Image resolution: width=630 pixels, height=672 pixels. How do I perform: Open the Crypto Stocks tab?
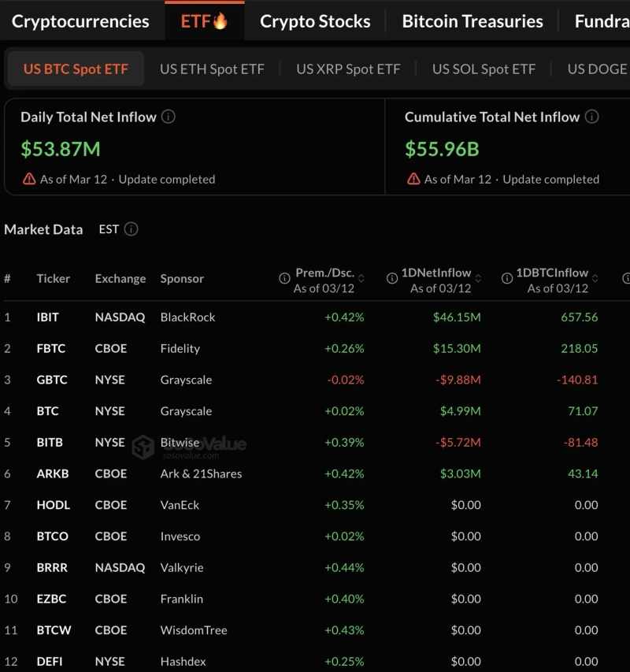point(315,21)
